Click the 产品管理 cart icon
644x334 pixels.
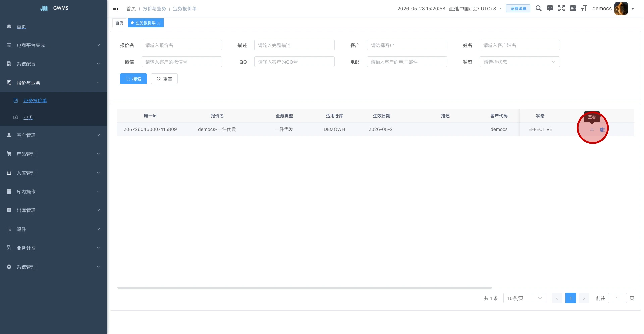point(9,154)
